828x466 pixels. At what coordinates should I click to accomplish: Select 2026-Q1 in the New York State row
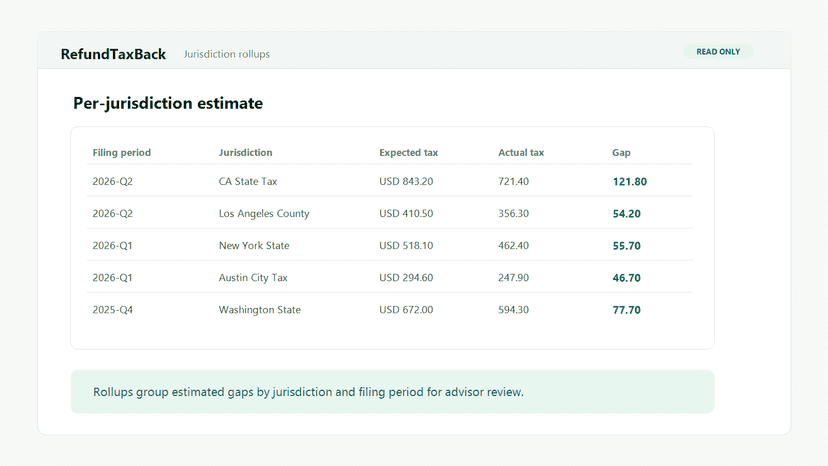(x=112, y=246)
